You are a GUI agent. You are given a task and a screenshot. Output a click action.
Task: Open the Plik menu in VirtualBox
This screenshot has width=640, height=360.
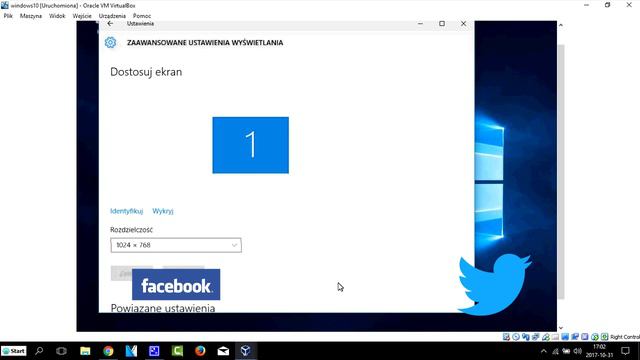click(8, 16)
